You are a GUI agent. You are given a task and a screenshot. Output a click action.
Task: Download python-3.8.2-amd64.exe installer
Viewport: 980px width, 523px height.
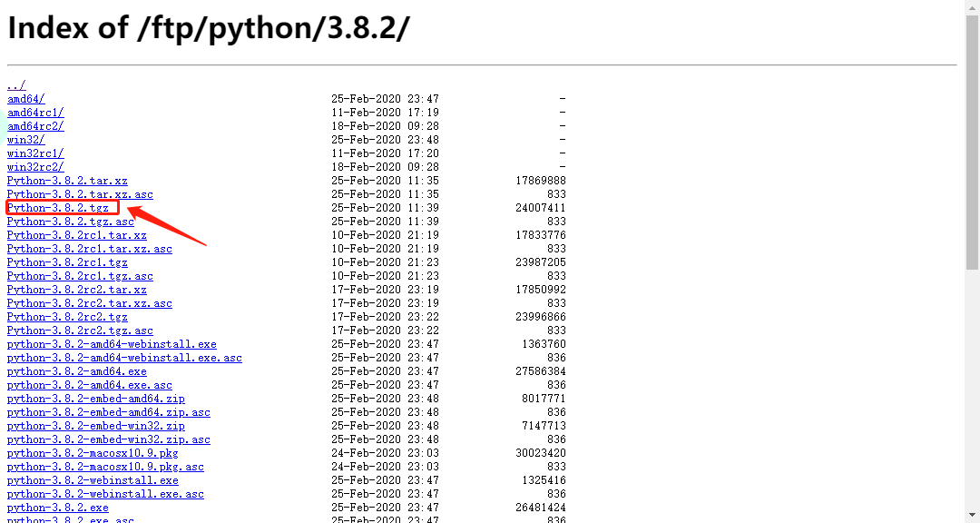click(77, 371)
